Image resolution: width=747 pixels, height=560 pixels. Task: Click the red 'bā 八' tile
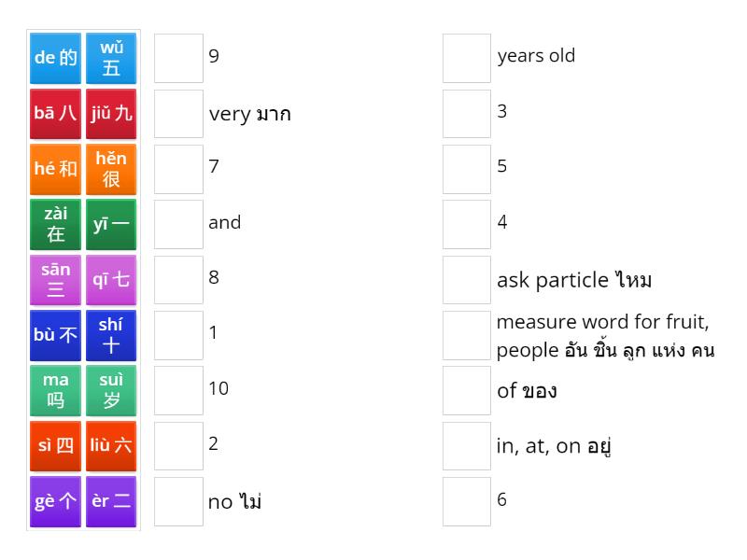[x=55, y=113]
